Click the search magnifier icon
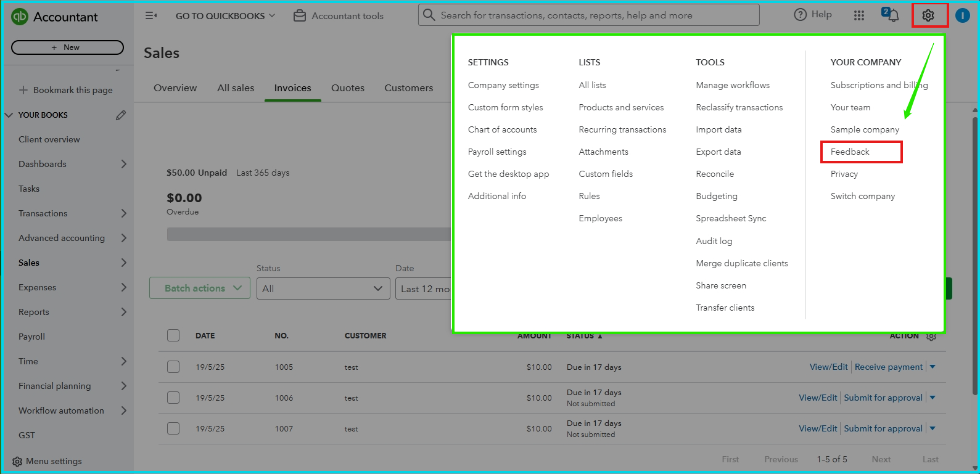This screenshot has height=474, width=980. coord(429,15)
